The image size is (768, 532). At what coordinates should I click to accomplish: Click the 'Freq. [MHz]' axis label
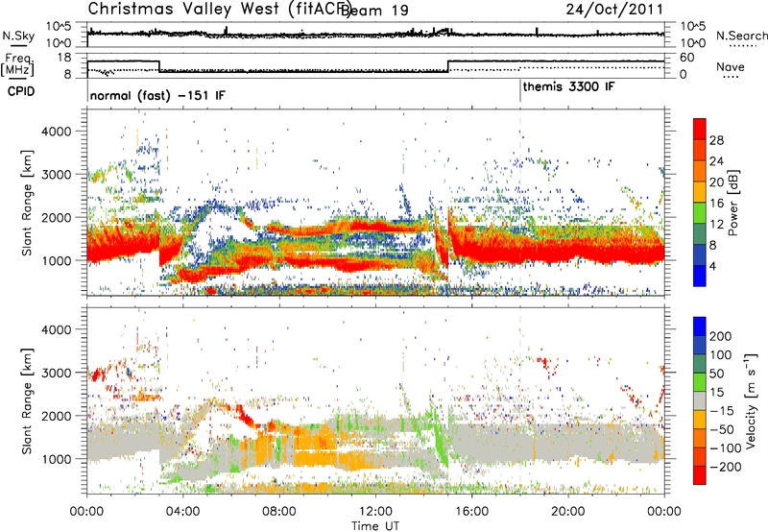tap(17, 64)
